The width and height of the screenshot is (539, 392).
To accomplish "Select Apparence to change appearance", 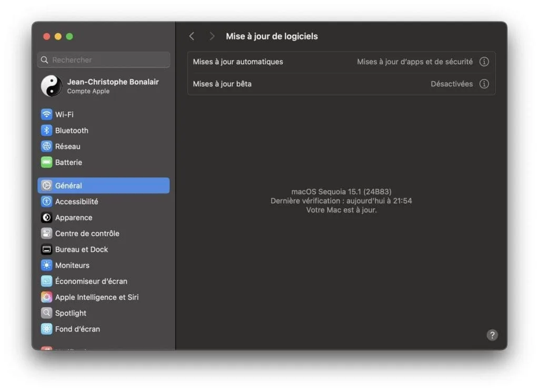I will (x=74, y=217).
